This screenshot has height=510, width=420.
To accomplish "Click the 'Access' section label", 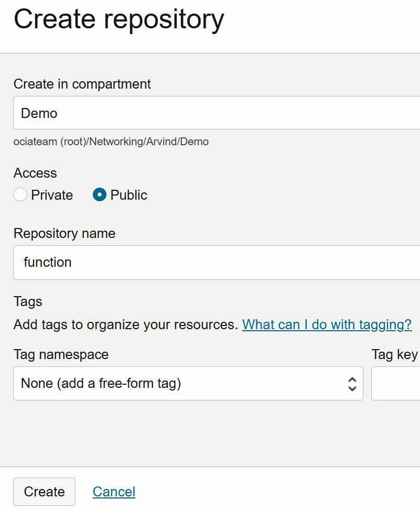I will 35,173.
